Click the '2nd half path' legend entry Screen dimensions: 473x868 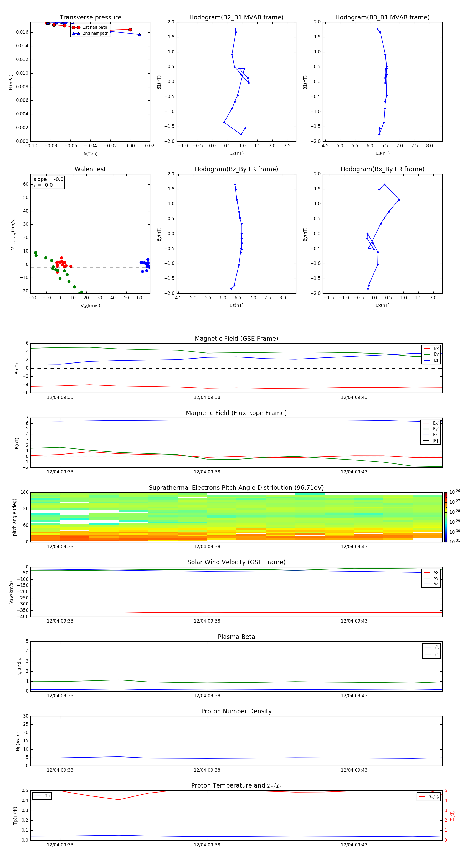(90, 33)
